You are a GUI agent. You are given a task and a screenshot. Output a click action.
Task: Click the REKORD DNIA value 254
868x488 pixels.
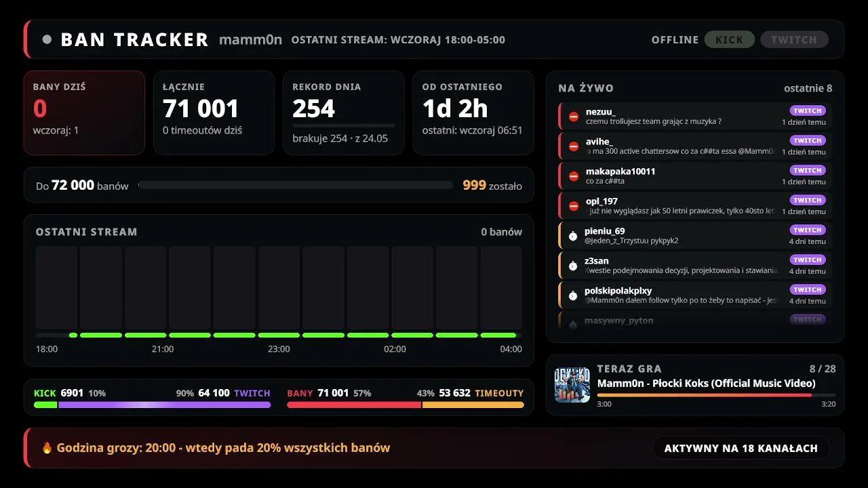[314, 108]
